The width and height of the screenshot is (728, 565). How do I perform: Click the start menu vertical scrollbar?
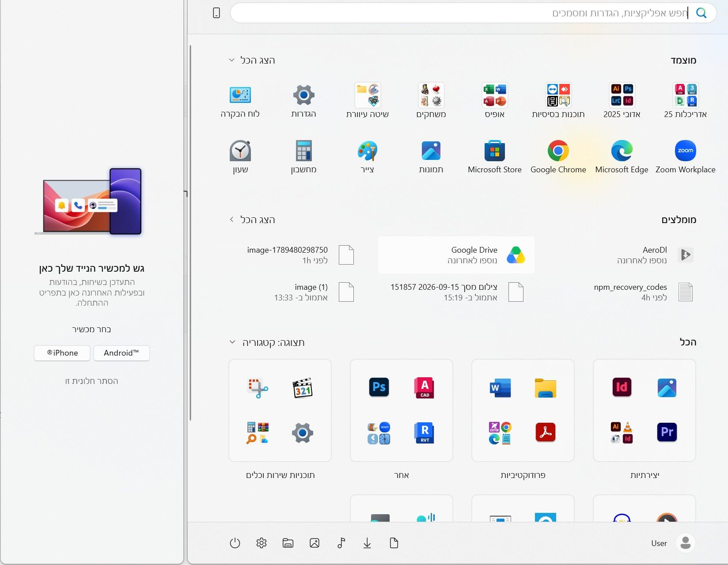(x=190, y=232)
